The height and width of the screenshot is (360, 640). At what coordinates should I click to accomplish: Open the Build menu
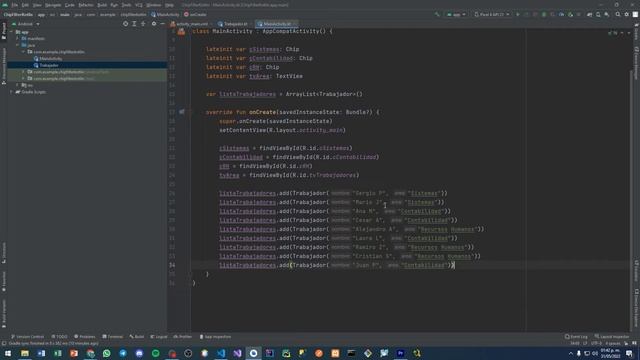pyautogui.click(x=102, y=5)
